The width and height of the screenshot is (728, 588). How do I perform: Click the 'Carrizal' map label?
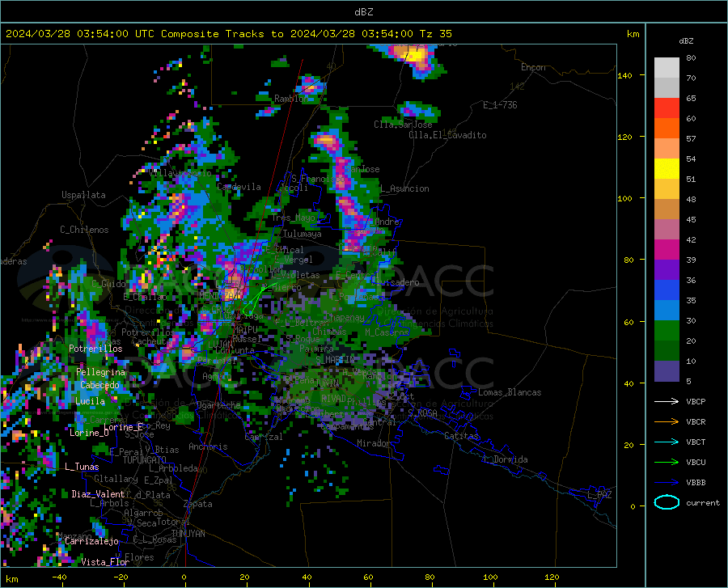pos(263,437)
